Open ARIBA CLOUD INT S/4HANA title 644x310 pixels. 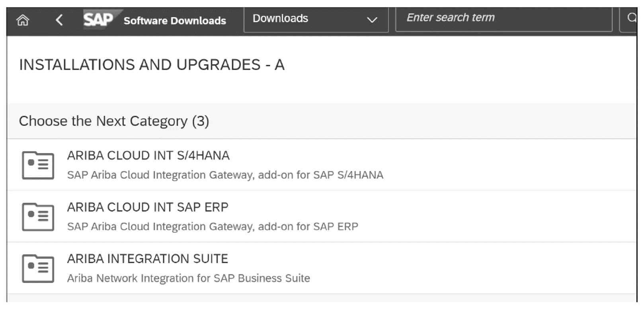(148, 155)
